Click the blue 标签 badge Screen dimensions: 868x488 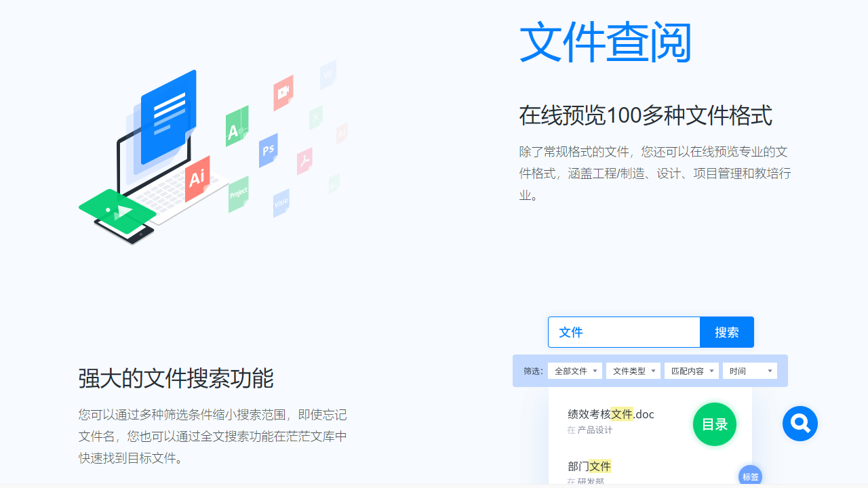point(750,475)
